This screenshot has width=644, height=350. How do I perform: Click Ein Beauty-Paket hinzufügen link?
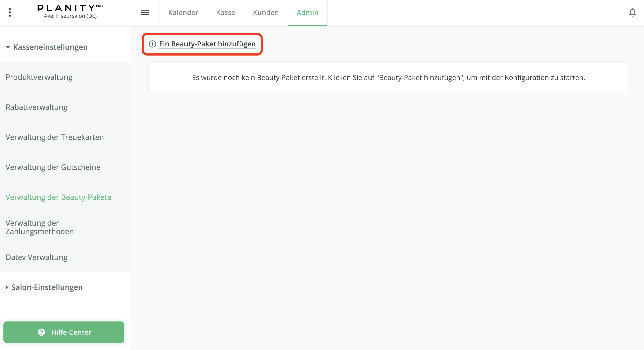(207, 44)
